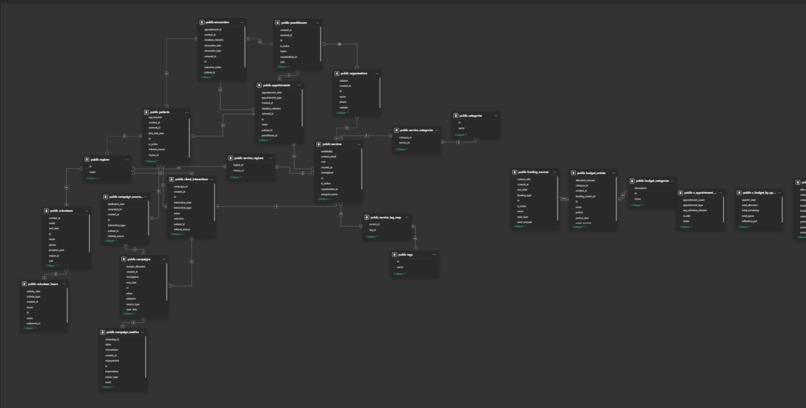Open the ellipsis menu on public.organizations
This screenshot has height=408, width=806.
pyautogui.click(x=375, y=73)
